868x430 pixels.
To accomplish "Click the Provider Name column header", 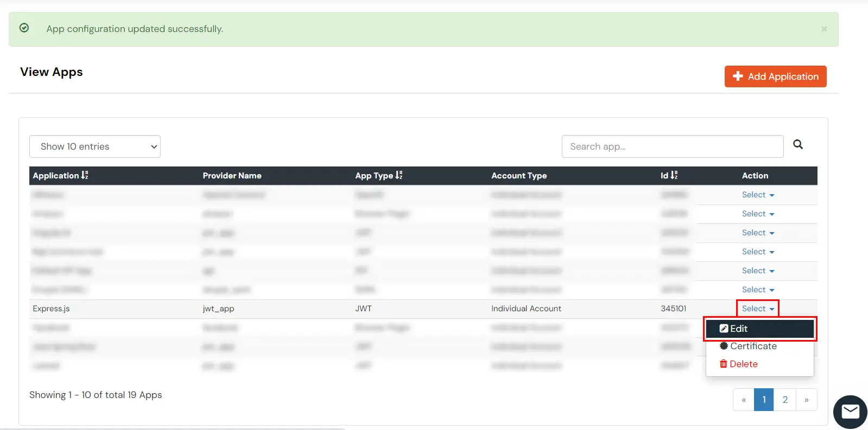I will pyautogui.click(x=232, y=176).
